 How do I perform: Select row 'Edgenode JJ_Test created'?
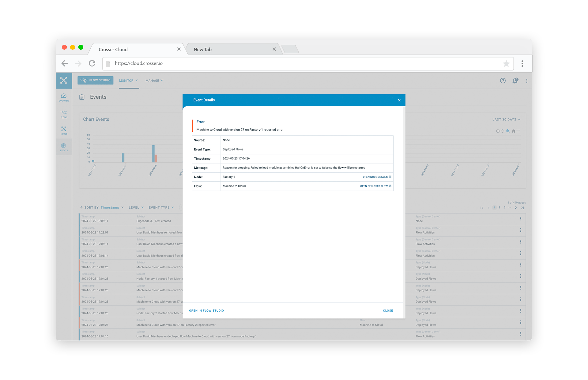(x=302, y=219)
